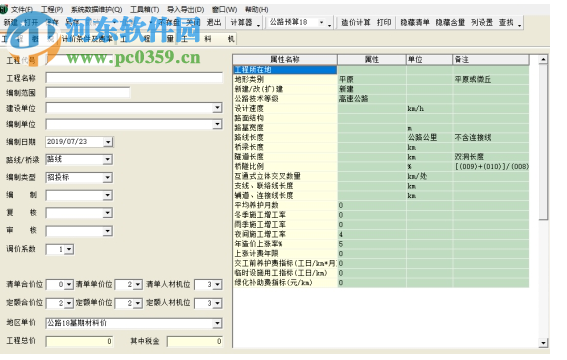
Task: Open the 编制日期 date picker arrow
Action: tap(108, 142)
